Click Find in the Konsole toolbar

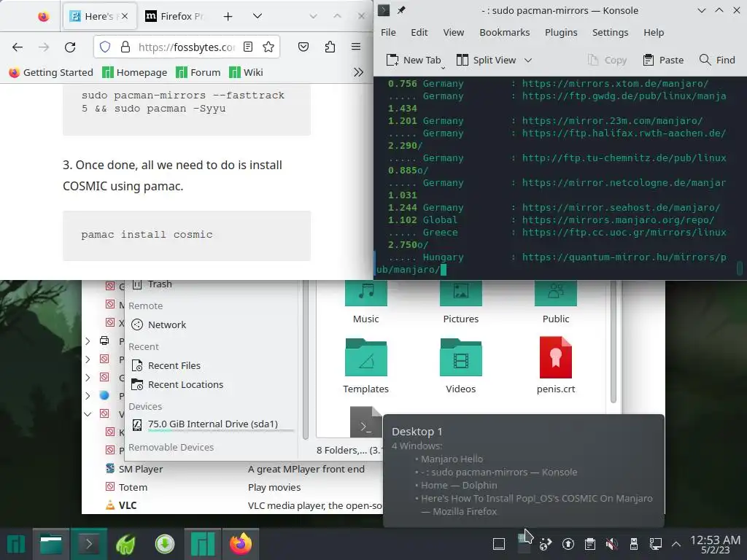click(718, 60)
